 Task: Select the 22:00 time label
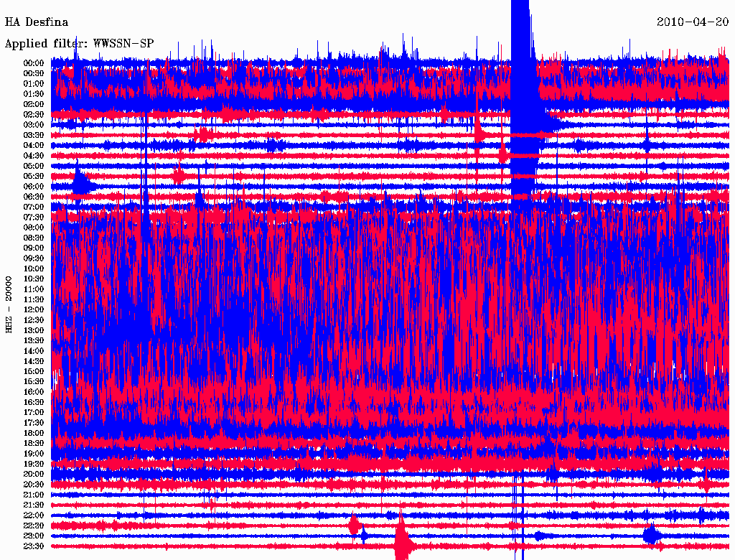33,516
